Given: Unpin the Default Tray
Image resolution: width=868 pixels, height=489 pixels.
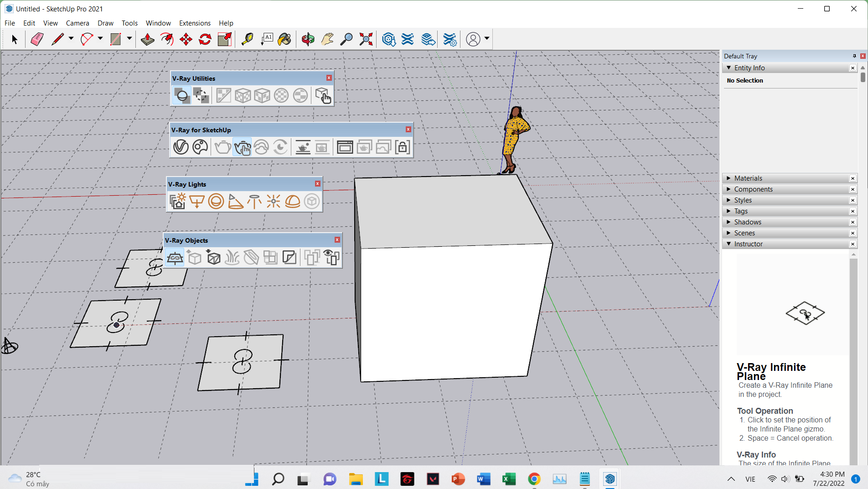Looking at the screenshot, I should click(854, 56).
